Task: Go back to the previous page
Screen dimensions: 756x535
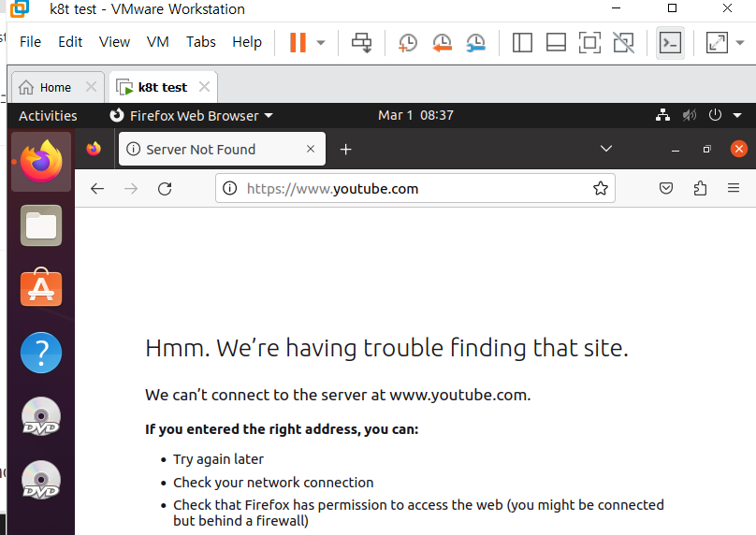Action: click(97, 188)
